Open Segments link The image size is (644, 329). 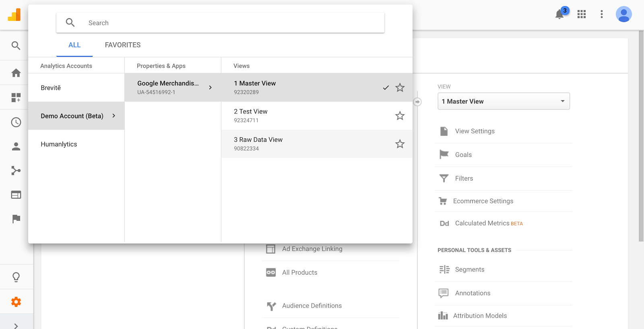(x=470, y=269)
